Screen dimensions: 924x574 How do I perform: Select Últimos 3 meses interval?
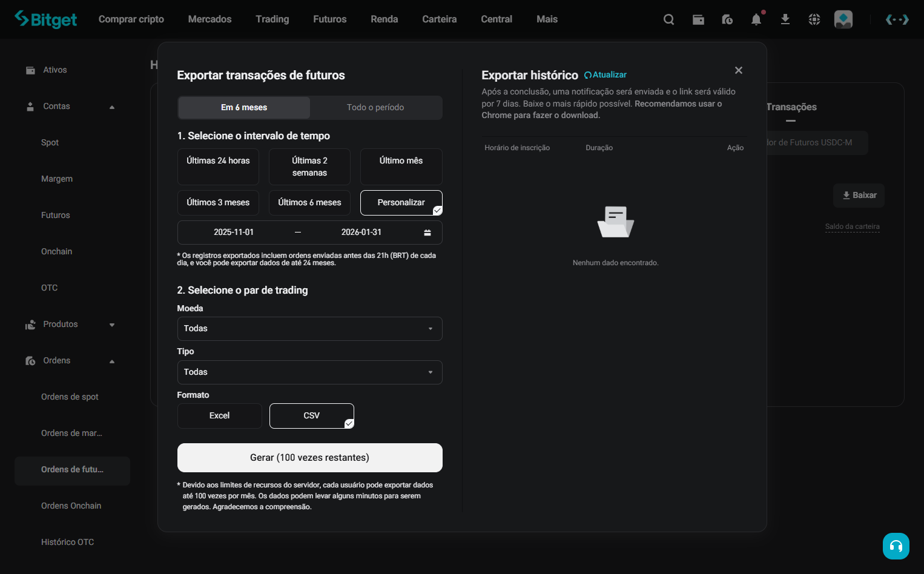coord(218,202)
